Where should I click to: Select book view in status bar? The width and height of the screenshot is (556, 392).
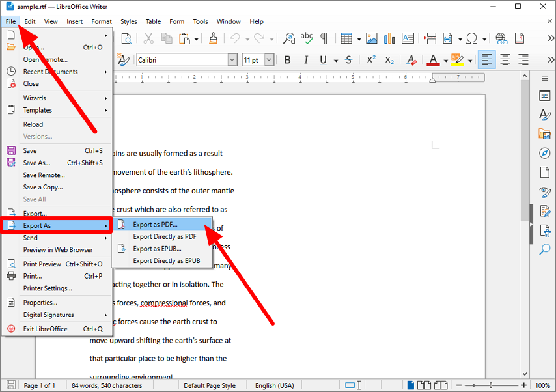point(441,385)
